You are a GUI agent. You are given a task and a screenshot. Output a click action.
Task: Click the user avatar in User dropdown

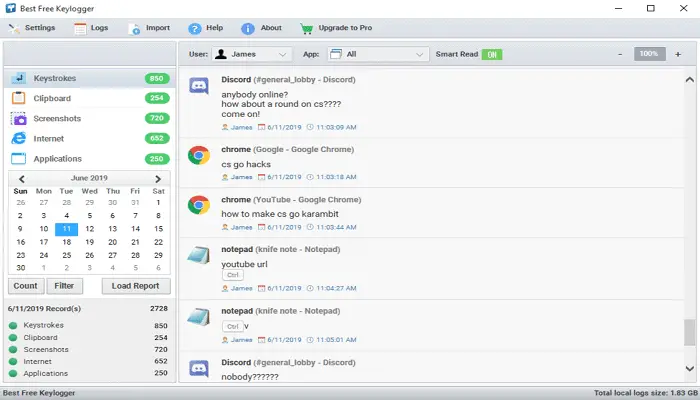tap(221, 54)
